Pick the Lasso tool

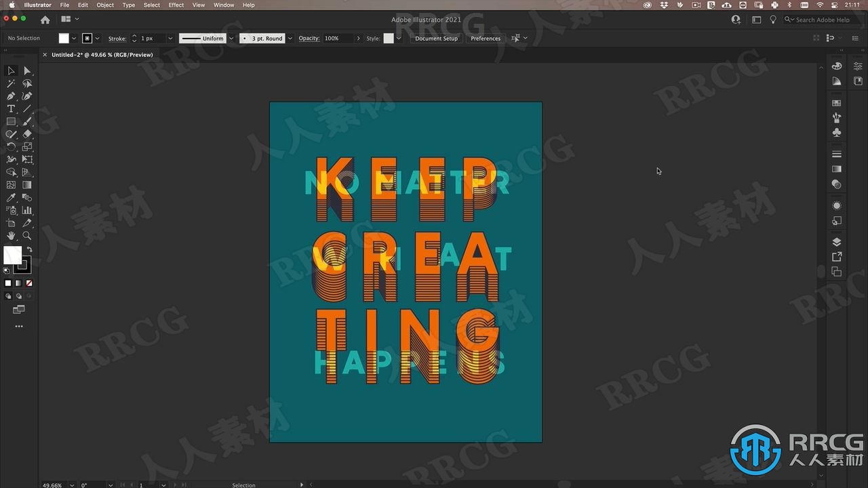[x=27, y=83]
